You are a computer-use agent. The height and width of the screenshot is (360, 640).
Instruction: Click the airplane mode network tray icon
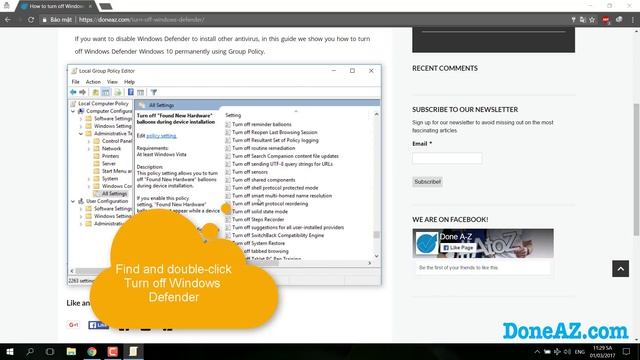click(x=557, y=352)
